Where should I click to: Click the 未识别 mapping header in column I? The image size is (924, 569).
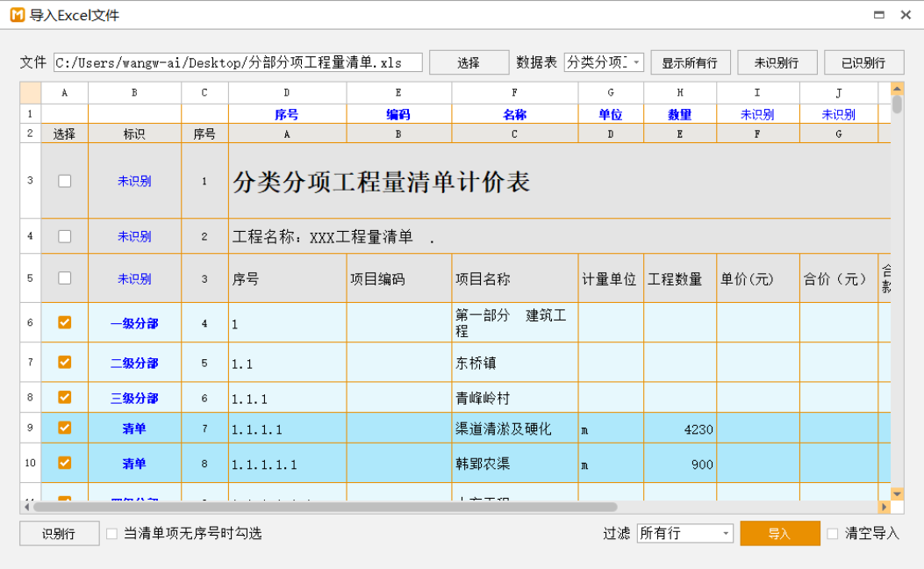(757, 114)
